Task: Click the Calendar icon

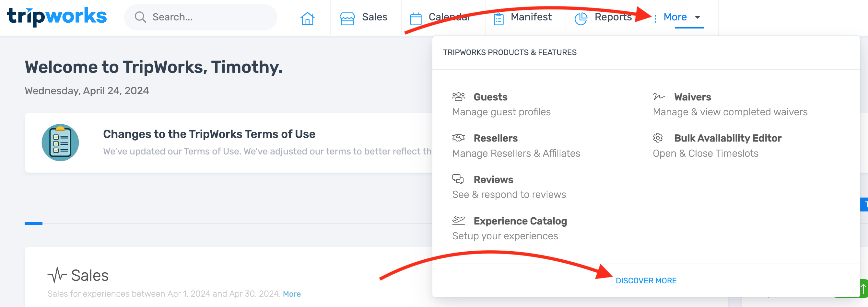Action: pyautogui.click(x=416, y=18)
